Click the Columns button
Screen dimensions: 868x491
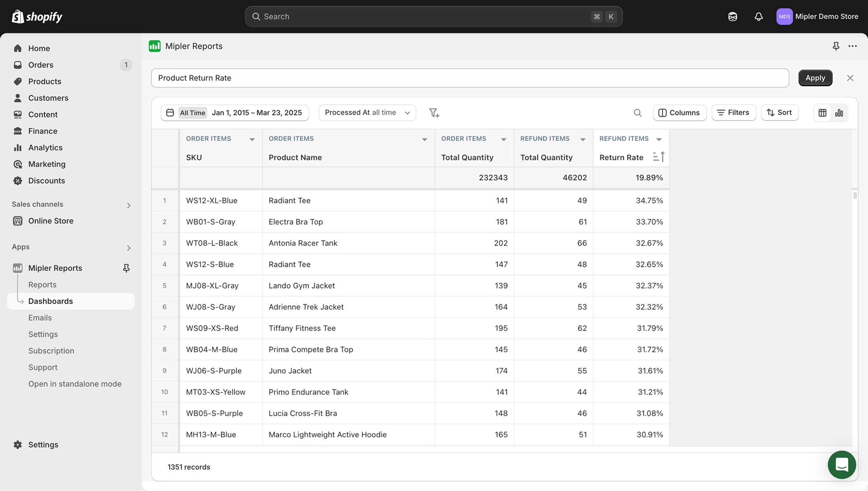[679, 113]
